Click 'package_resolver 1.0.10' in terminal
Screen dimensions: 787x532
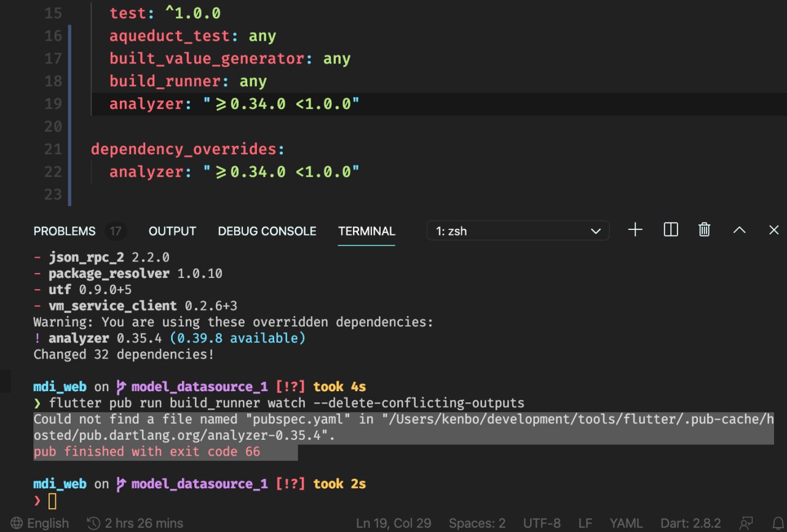(x=135, y=273)
